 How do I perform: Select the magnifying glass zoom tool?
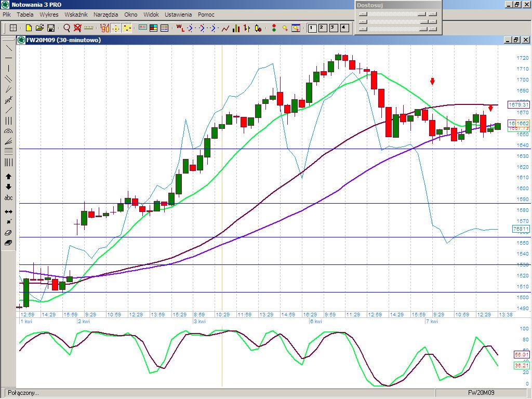pos(66,28)
